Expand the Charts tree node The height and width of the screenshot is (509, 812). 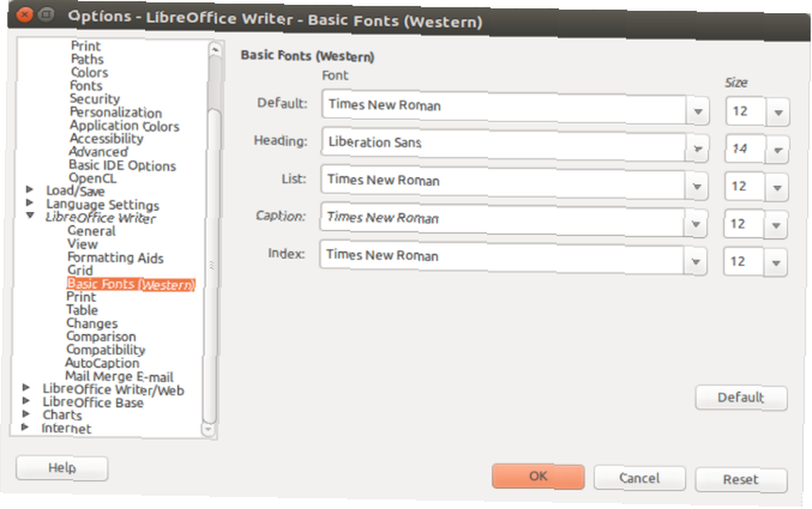[26, 413]
